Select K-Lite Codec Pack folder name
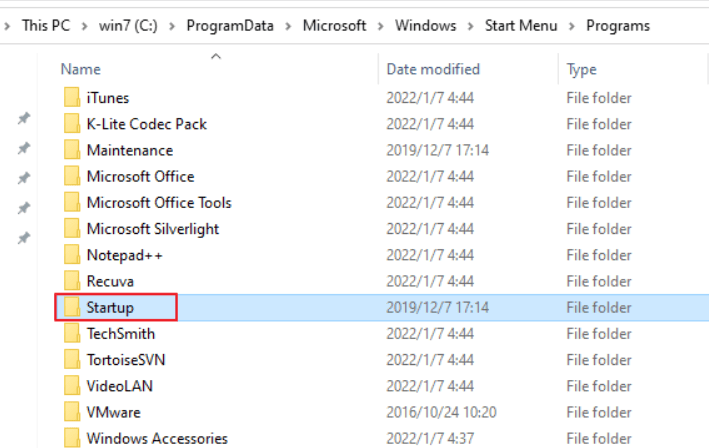This screenshot has height=448, width=709. 147,124
